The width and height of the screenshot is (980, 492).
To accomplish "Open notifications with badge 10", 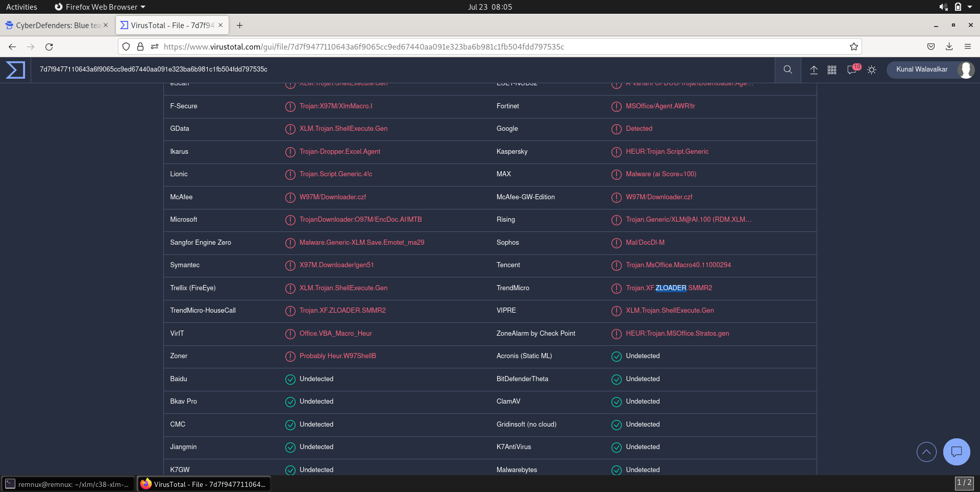I will 853,69.
